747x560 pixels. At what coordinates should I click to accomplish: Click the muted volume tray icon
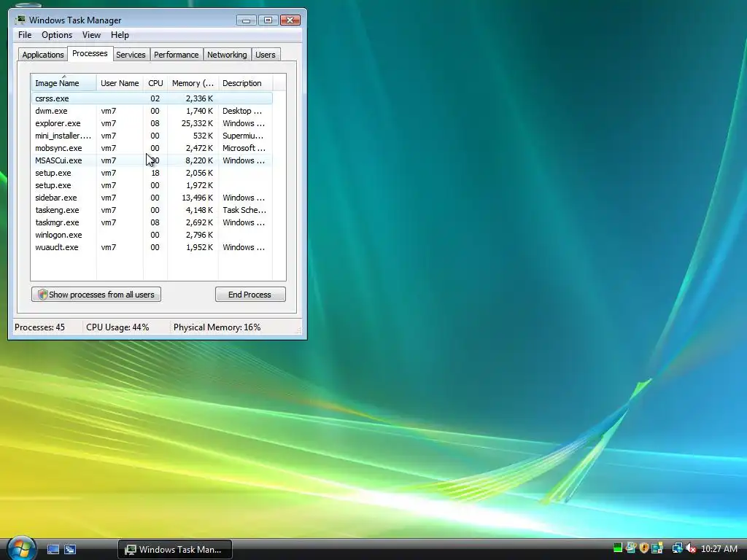[x=690, y=548]
